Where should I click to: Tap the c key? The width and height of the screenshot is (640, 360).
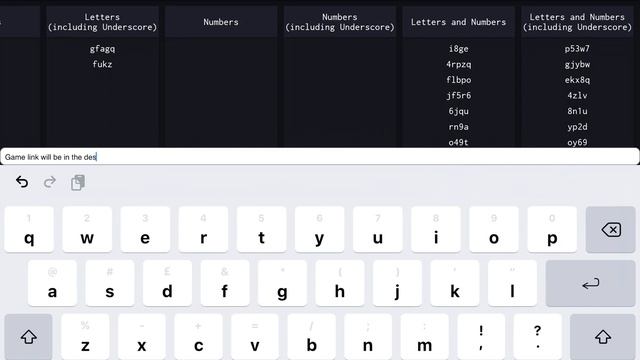[x=198, y=337]
